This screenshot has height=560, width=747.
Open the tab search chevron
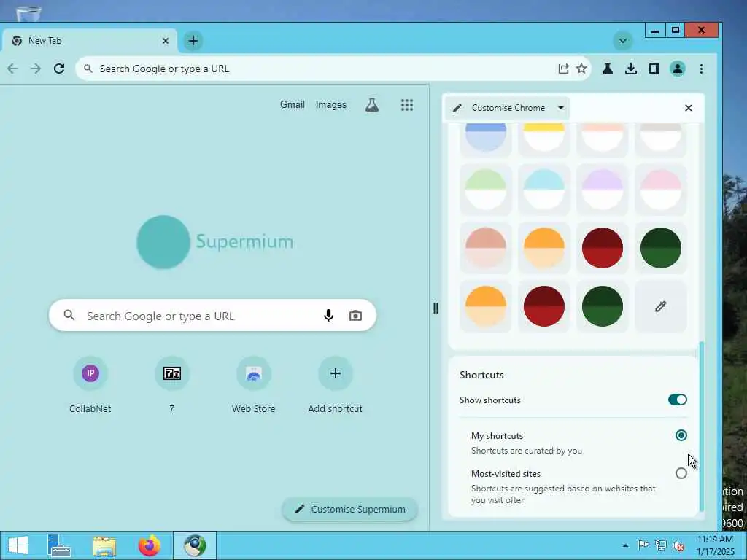tap(623, 41)
